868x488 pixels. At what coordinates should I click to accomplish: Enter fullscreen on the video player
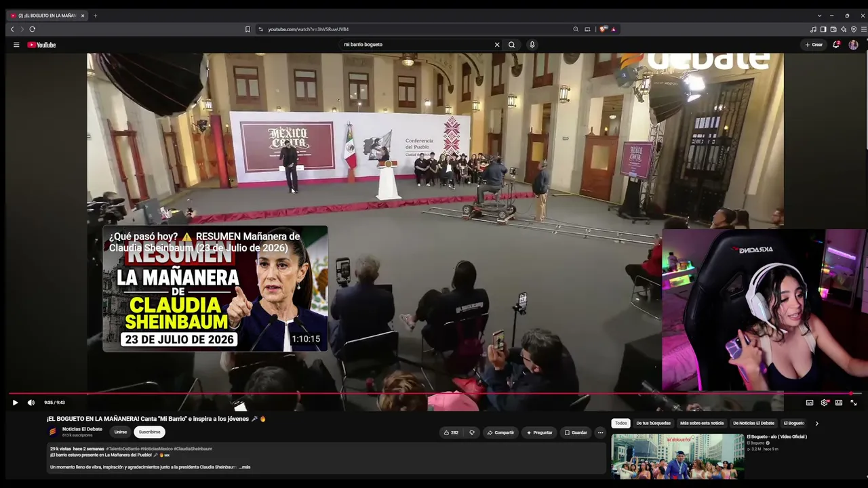coord(854,403)
